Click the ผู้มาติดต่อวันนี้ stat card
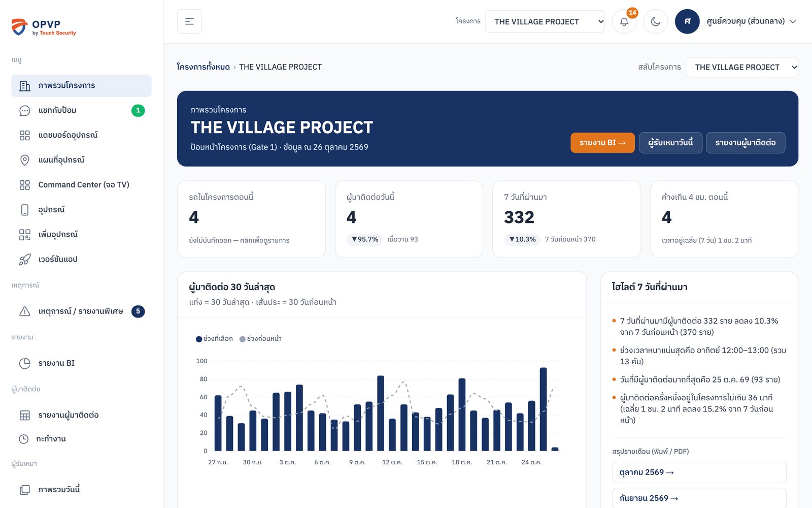The width and height of the screenshot is (812, 508). tap(409, 219)
